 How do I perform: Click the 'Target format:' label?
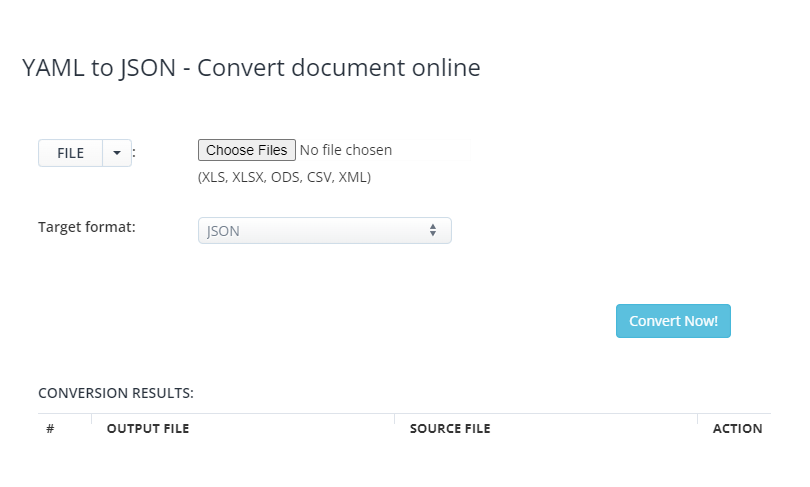coord(87,227)
